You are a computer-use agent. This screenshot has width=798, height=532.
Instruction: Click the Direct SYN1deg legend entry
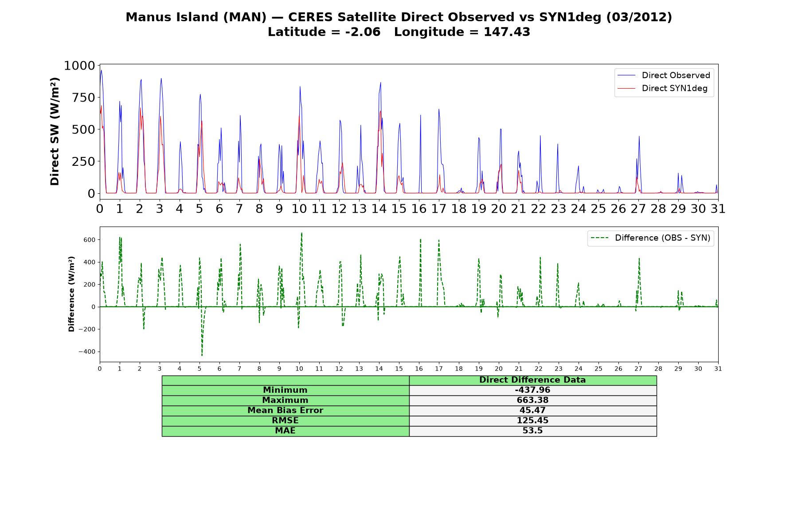click(663, 88)
